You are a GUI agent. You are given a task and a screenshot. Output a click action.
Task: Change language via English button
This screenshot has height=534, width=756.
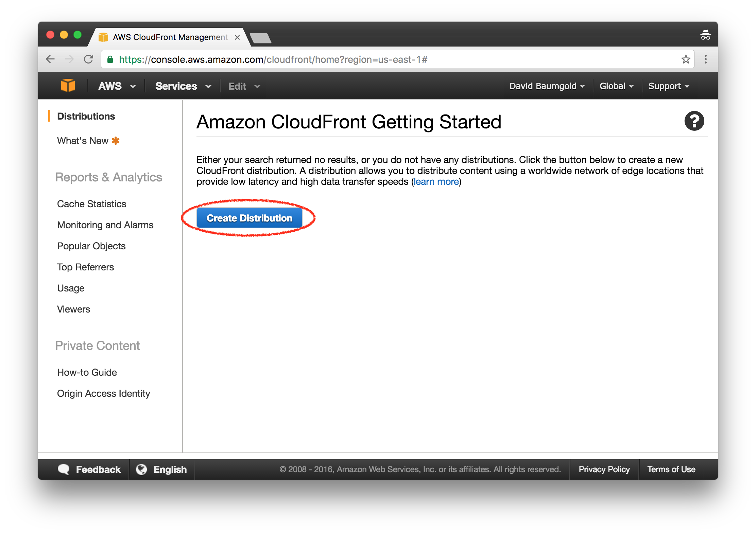pos(162,469)
